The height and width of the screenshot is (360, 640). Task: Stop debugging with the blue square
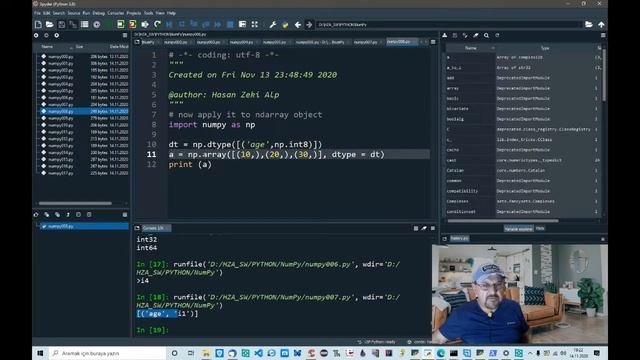pyautogui.click(x=230, y=24)
